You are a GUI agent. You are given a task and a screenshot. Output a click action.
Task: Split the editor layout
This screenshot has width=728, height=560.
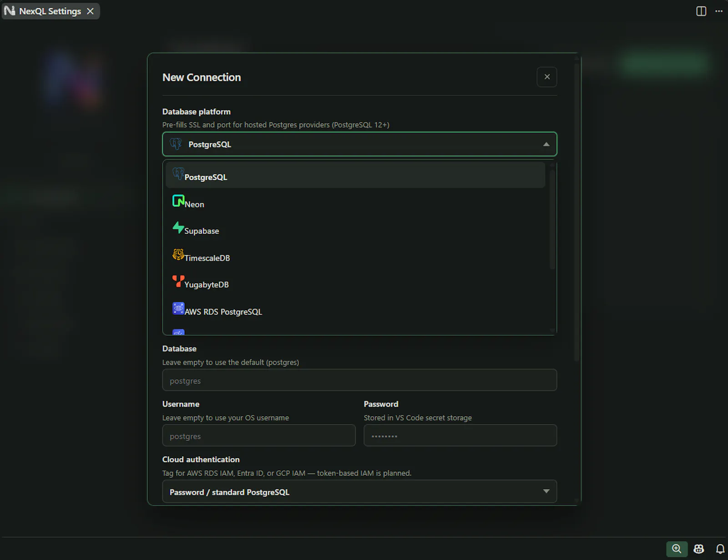[701, 11]
